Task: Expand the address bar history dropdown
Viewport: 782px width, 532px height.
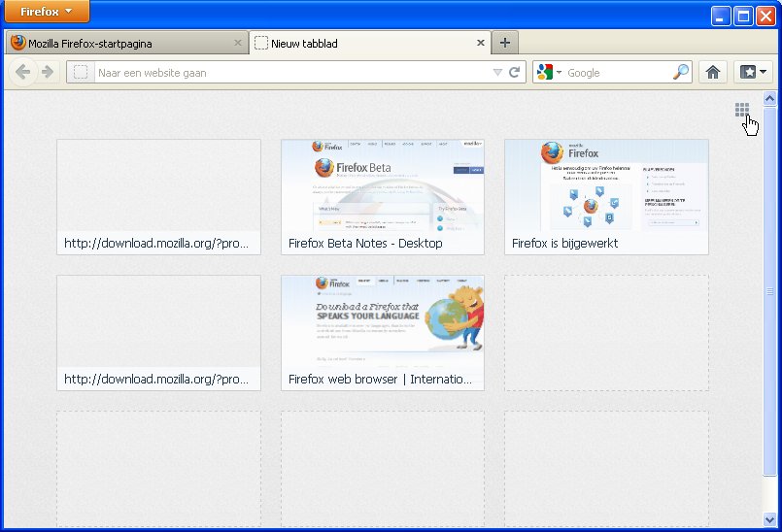Action: pyautogui.click(x=497, y=72)
